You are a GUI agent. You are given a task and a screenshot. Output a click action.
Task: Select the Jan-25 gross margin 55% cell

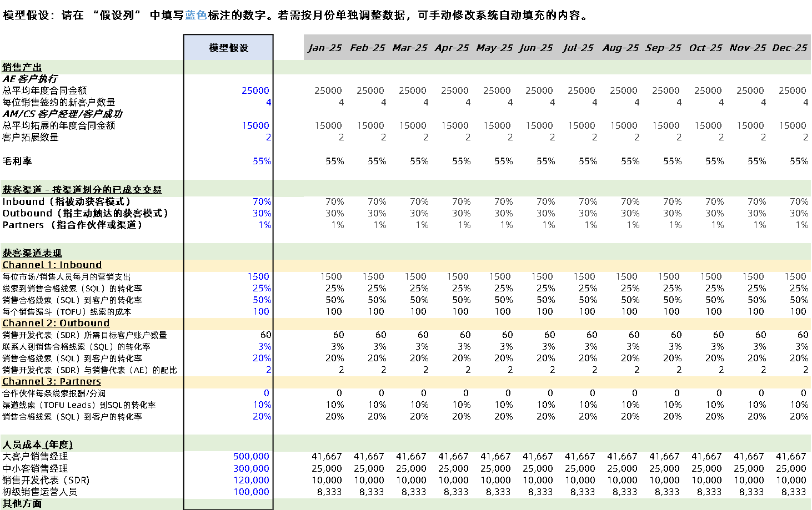(335, 161)
